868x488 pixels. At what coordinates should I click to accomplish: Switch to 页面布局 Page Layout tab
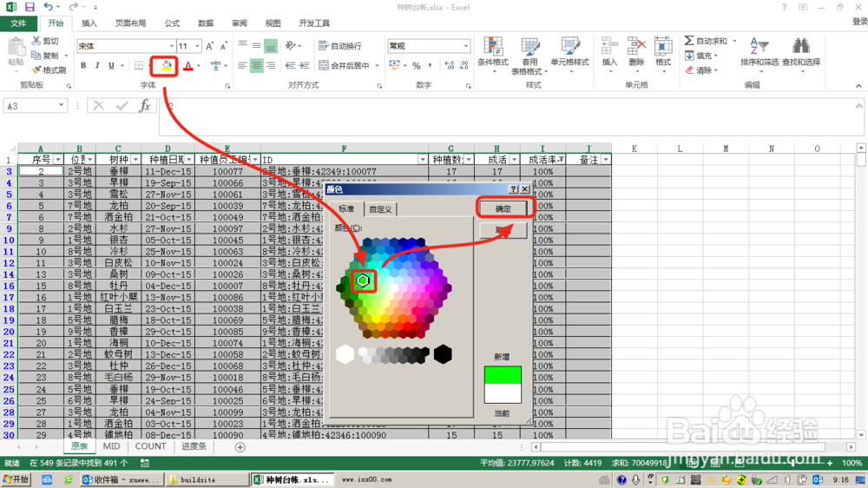coord(131,23)
